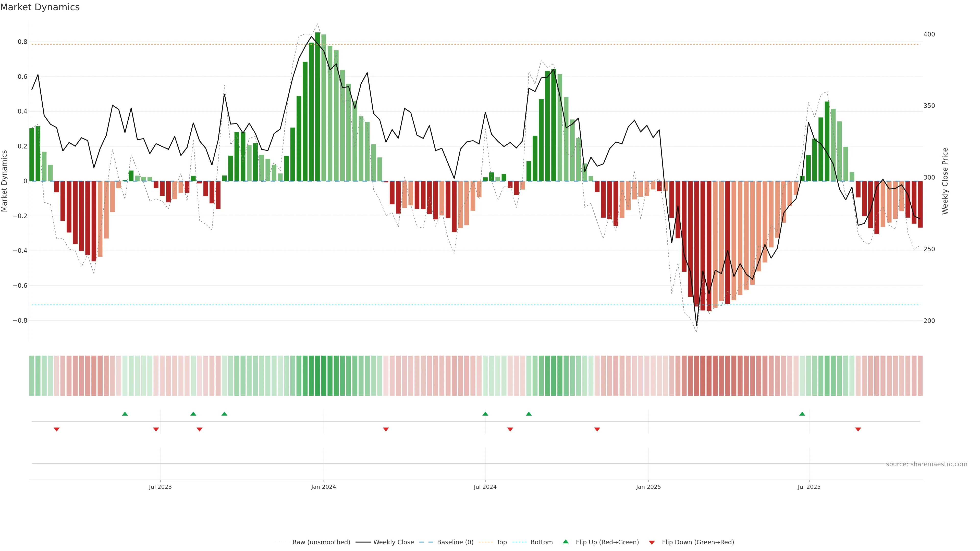The height and width of the screenshot is (551, 980).
Task: Click the Market Dynamics chart title
Action: (40, 7)
